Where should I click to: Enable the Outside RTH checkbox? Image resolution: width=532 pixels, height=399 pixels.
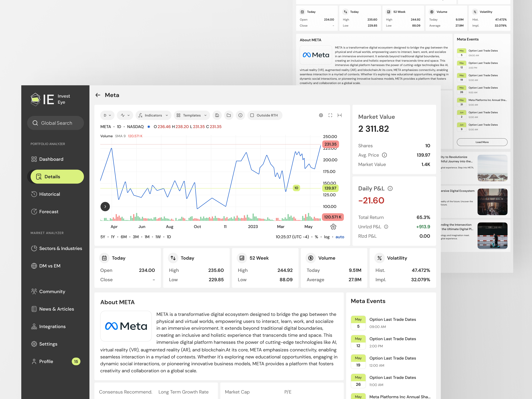252,115
